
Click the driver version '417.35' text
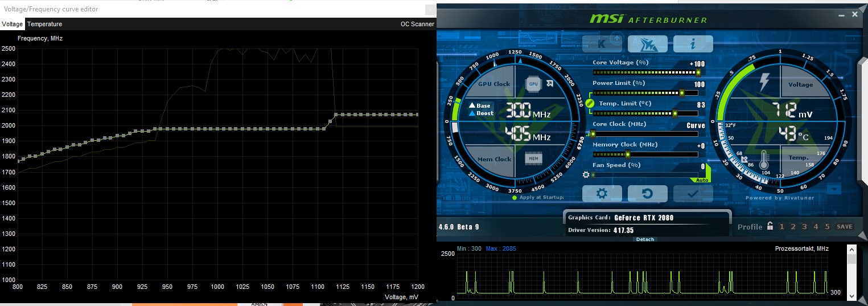coord(625,230)
